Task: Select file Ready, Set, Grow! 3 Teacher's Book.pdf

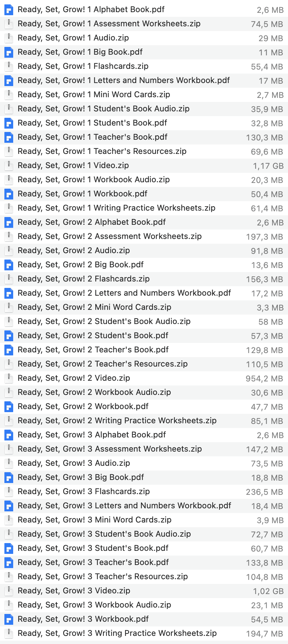Action: (x=144, y=562)
